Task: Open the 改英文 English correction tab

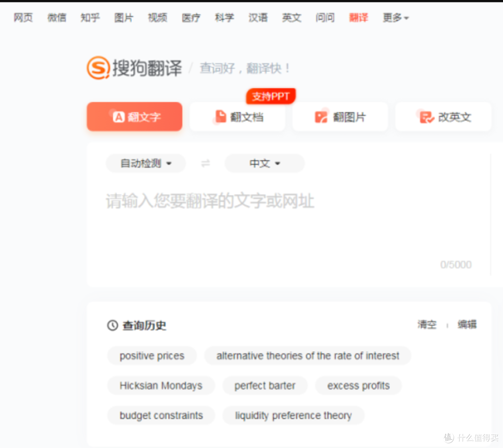Action: [x=443, y=117]
